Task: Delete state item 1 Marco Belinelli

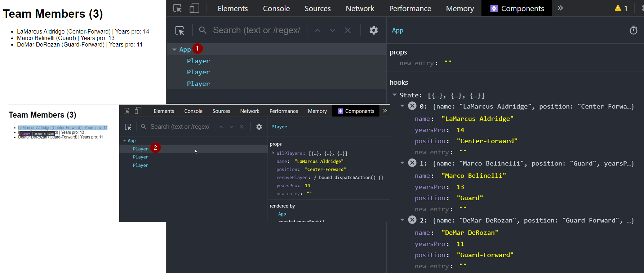Action: pyautogui.click(x=412, y=163)
